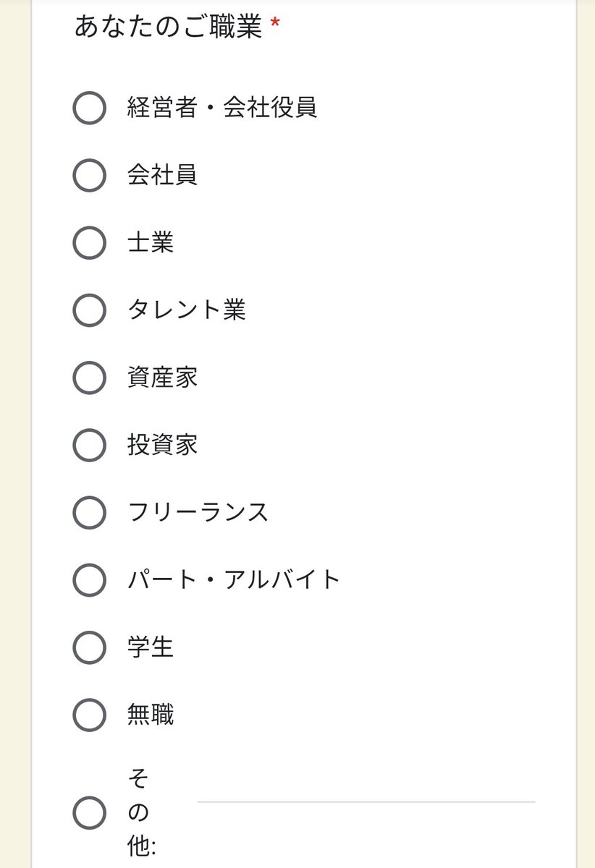
Task: Click the 無職 label text
Action: pyautogui.click(x=151, y=715)
